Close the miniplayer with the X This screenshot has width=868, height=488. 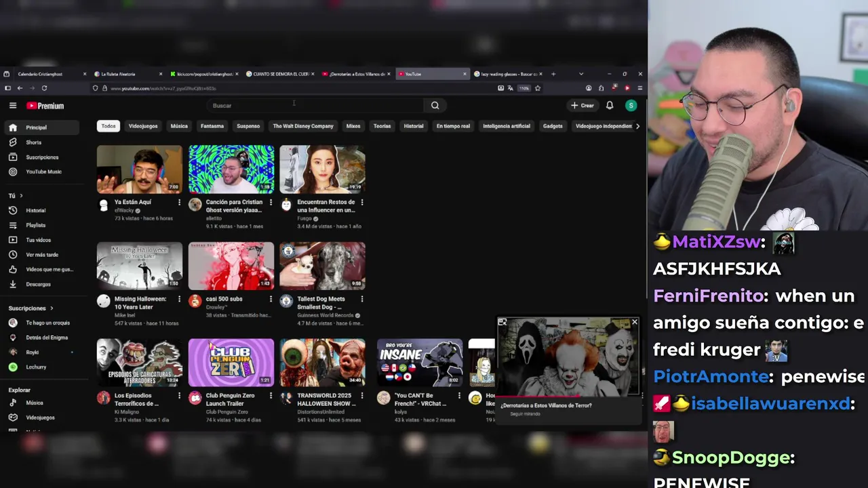pos(635,322)
